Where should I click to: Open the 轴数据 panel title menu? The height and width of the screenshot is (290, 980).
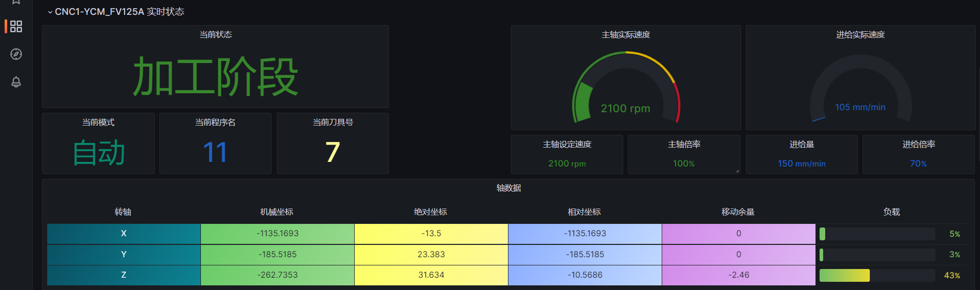[508, 188]
